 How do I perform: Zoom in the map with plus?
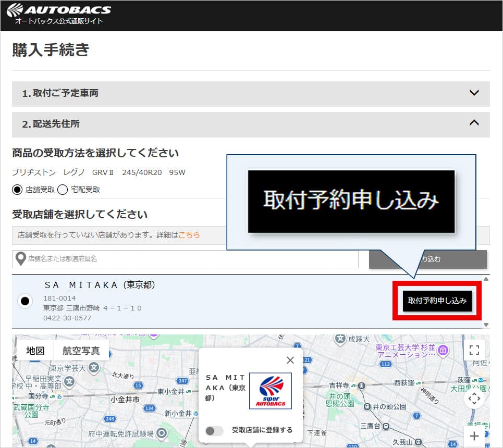coord(474,436)
